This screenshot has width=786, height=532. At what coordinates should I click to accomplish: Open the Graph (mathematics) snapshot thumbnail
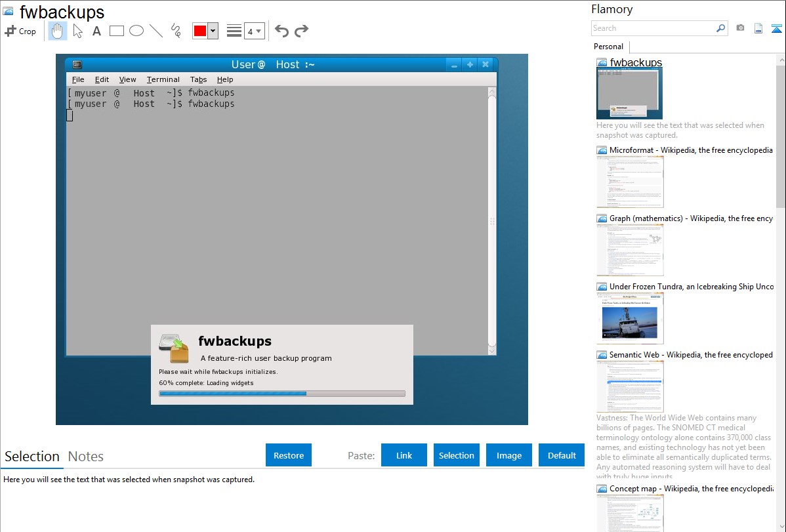630,250
